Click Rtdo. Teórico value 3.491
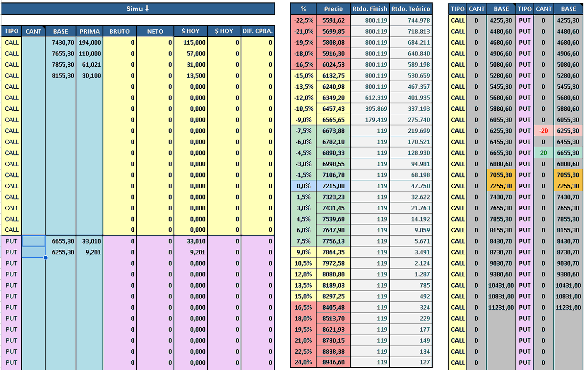588x370 pixels. click(411, 252)
